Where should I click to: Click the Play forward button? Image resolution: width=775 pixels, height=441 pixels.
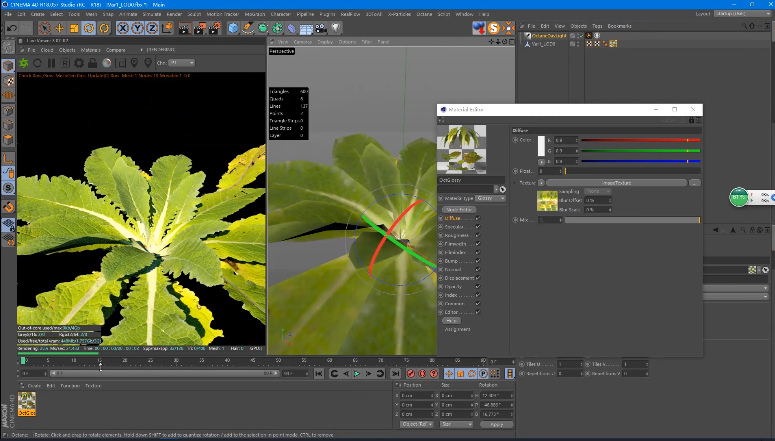(x=357, y=374)
